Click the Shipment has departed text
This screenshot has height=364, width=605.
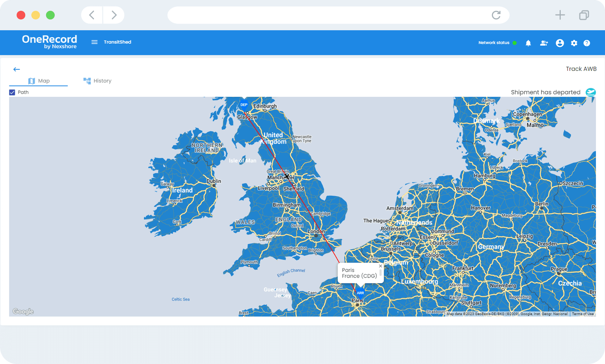click(x=546, y=92)
